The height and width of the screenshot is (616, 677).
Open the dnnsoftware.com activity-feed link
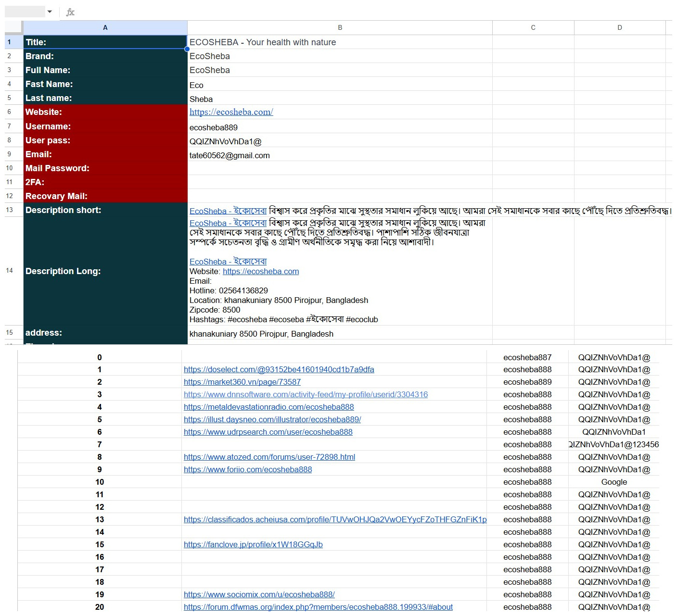(306, 394)
